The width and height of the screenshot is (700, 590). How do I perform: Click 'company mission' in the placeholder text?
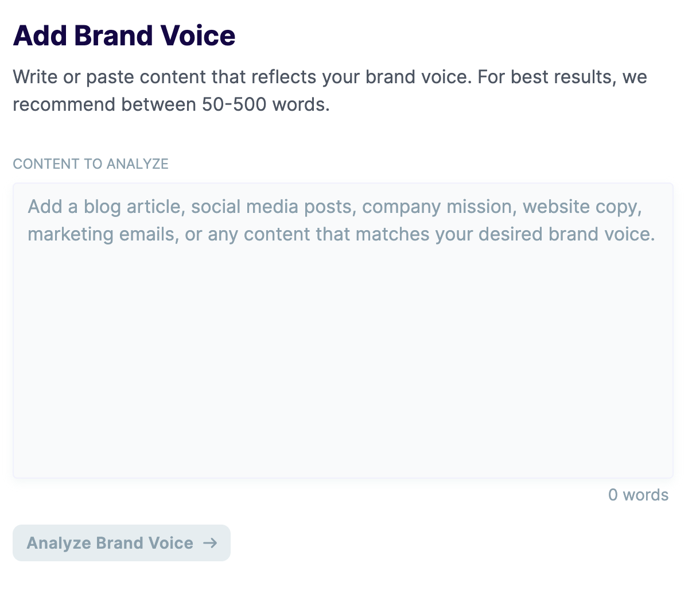tap(437, 207)
